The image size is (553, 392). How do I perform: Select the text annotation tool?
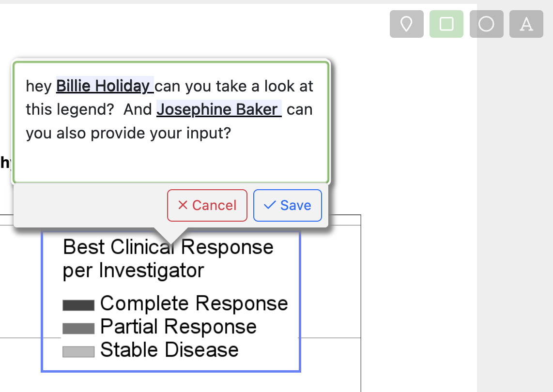pos(526,24)
